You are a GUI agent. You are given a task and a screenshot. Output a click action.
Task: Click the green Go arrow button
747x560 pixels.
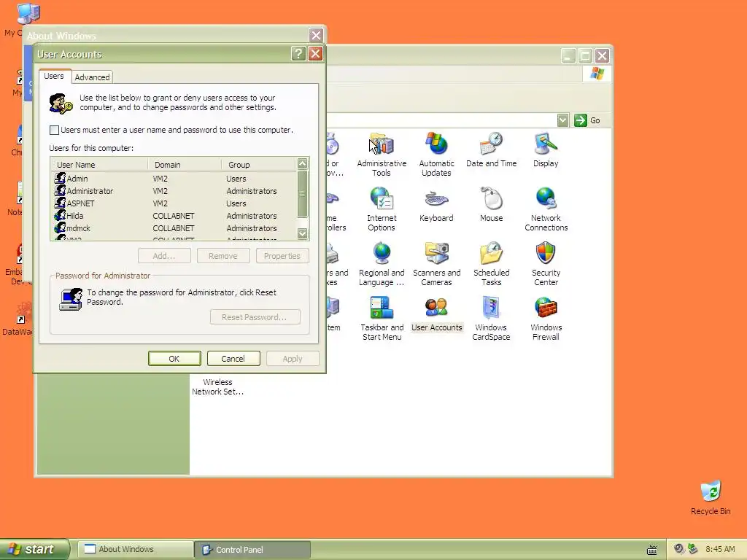click(x=580, y=120)
